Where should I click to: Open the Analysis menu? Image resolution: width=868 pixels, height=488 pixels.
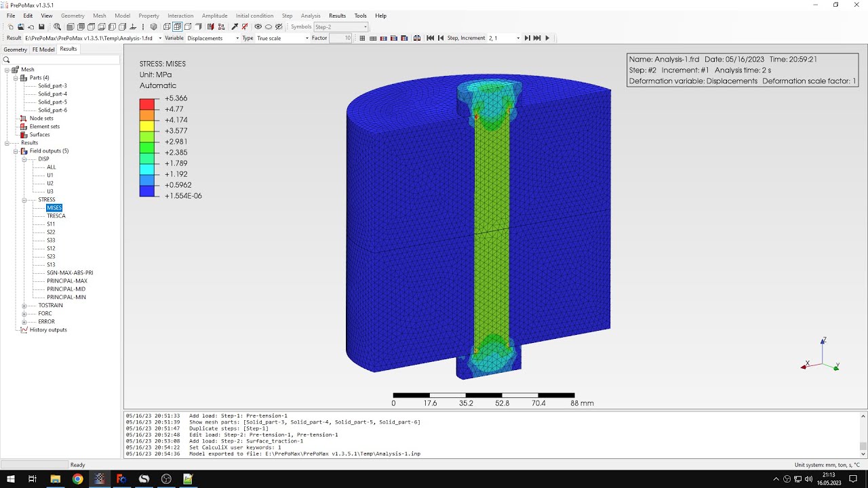tap(311, 16)
